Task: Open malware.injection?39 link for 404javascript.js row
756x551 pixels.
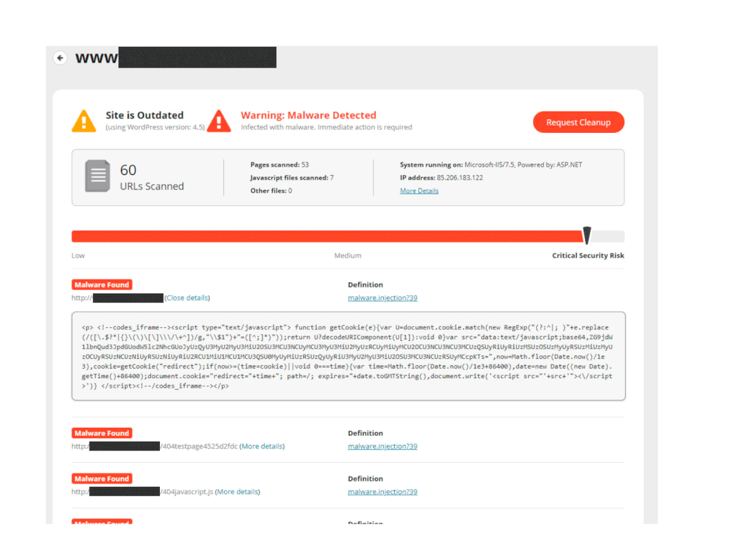Action: coord(382,492)
